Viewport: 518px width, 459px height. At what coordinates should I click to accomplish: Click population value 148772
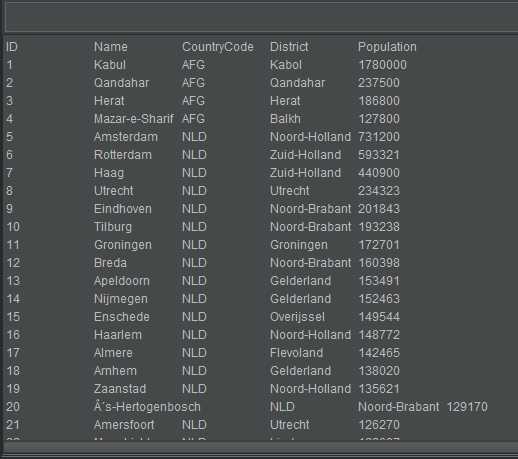(x=379, y=335)
